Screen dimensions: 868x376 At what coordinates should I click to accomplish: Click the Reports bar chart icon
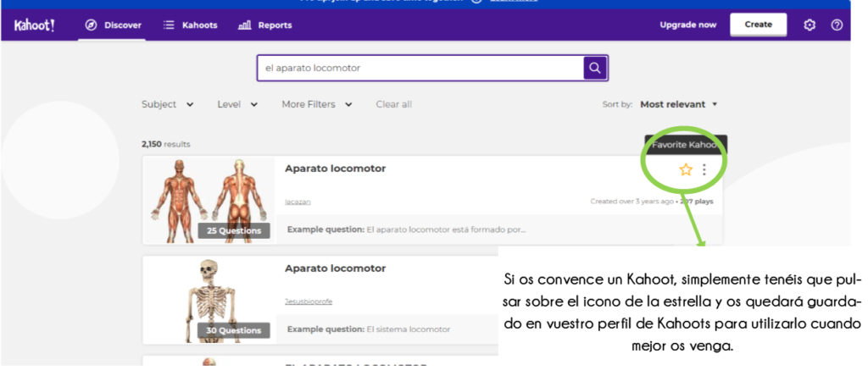point(245,25)
